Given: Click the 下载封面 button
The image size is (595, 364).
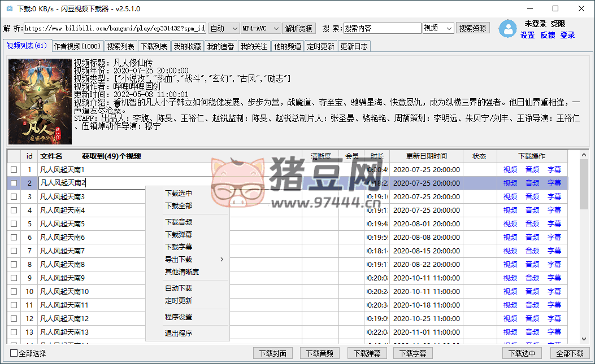Looking at the screenshot, I should tap(273, 353).
